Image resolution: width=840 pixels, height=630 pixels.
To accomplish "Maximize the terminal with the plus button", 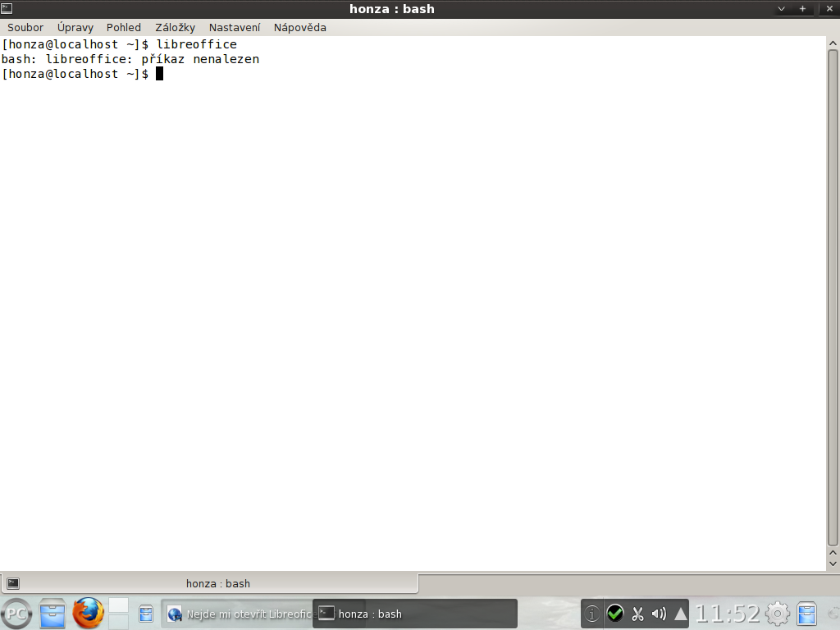I will (x=802, y=8).
